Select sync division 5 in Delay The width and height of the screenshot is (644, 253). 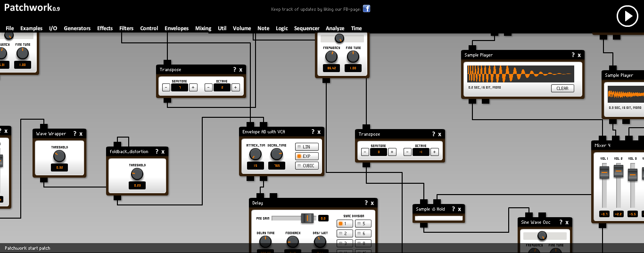(363, 224)
